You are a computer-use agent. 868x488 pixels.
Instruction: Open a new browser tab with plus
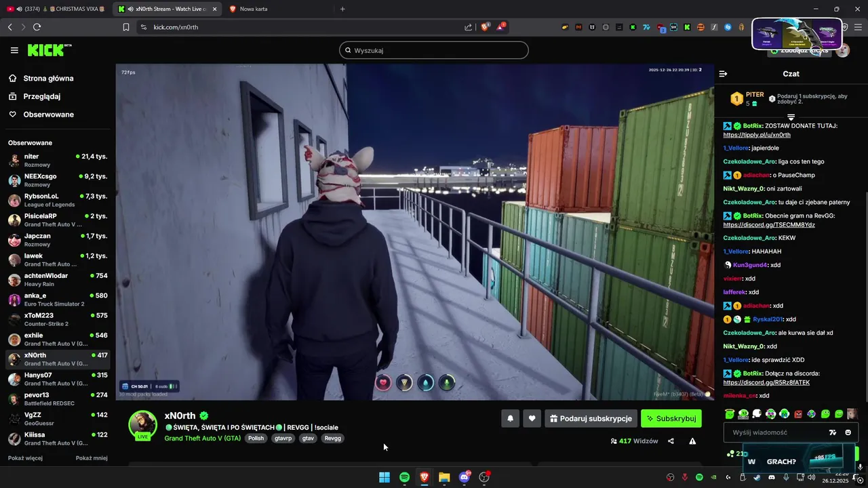(x=342, y=9)
